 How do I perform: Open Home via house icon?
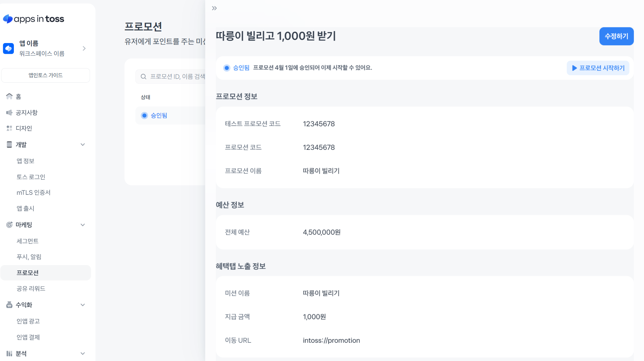point(9,96)
